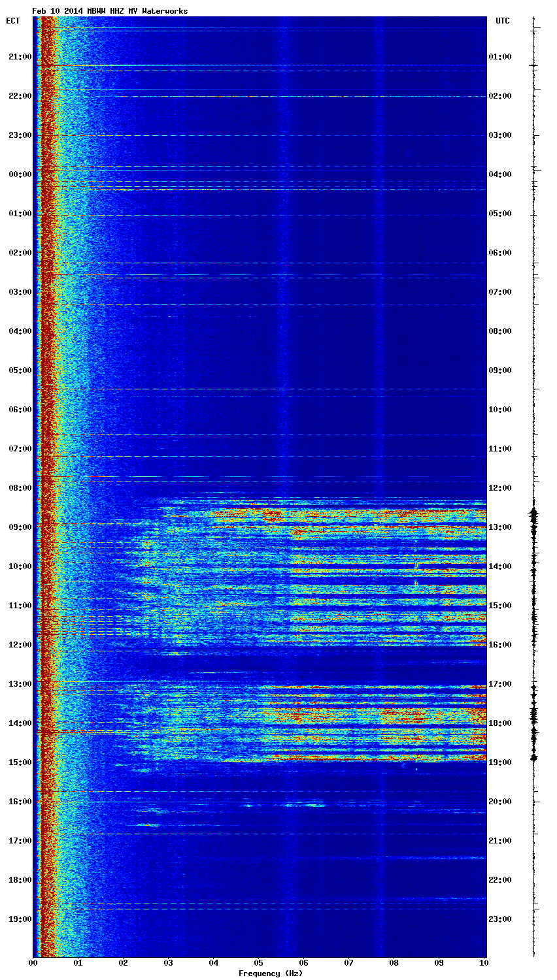Image resolution: width=557 pixels, height=980 pixels.
Task: Select the '05' frequency tick label
Action: (x=258, y=963)
